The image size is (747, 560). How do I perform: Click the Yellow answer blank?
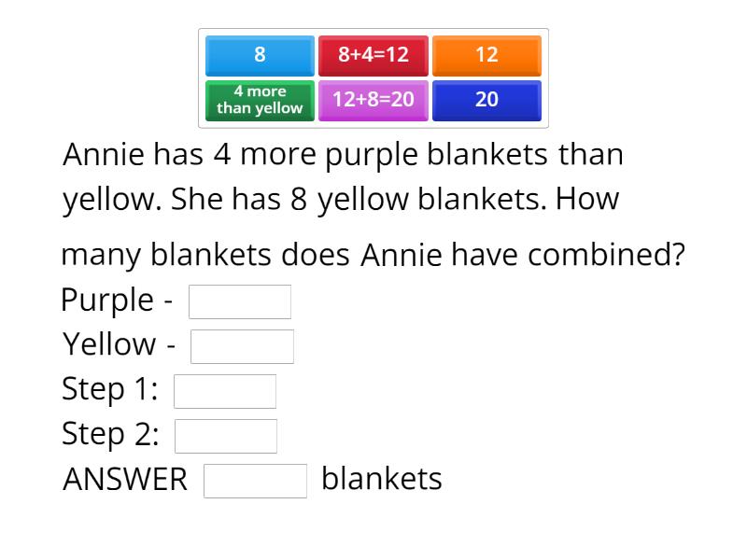coord(242,345)
